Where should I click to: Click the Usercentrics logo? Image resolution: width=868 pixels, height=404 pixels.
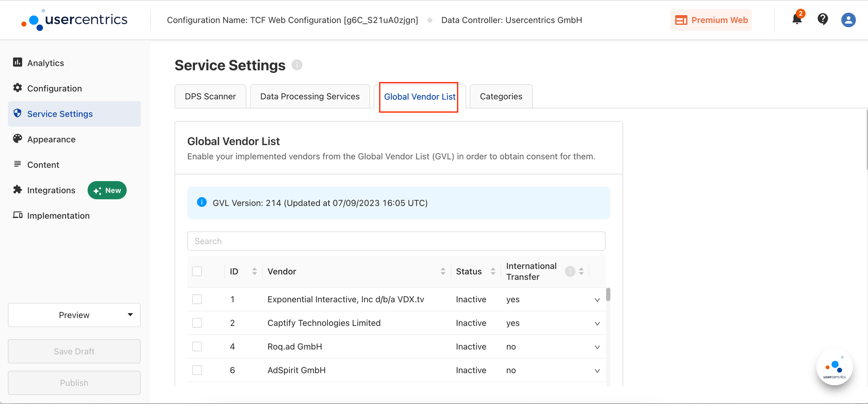[x=74, y=20]
